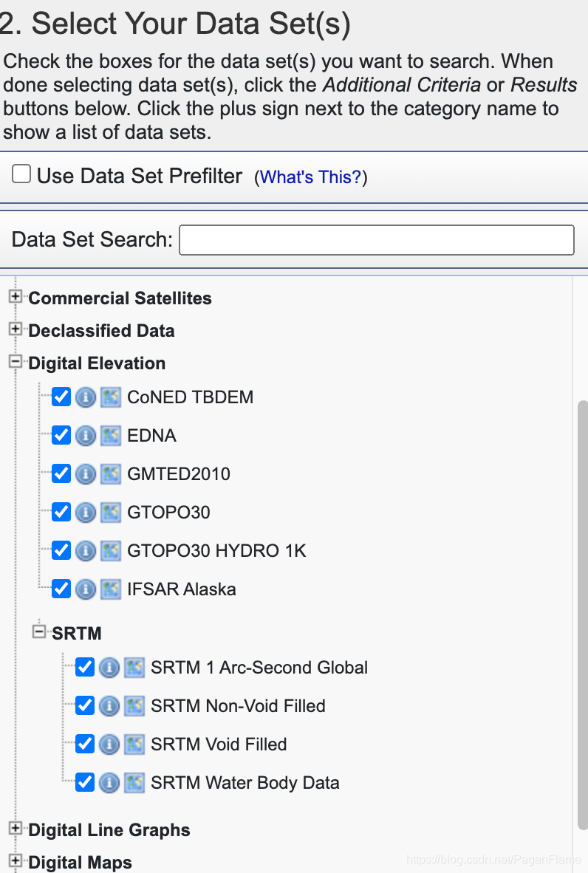Expand the Commercial Satellites category

[x=16, y=297]
